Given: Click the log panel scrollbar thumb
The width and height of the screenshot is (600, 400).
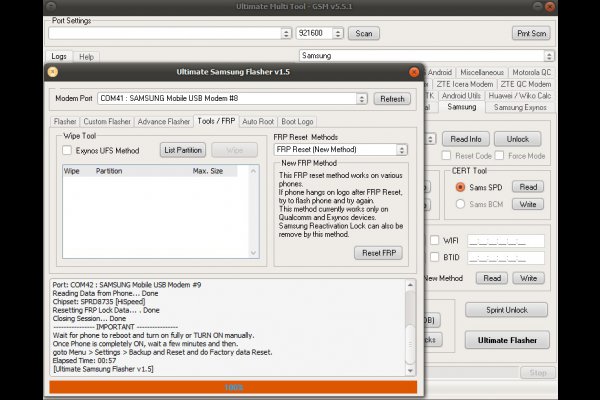Looking at the screenshot, I should pyautogui.click(x=410, y=344).
